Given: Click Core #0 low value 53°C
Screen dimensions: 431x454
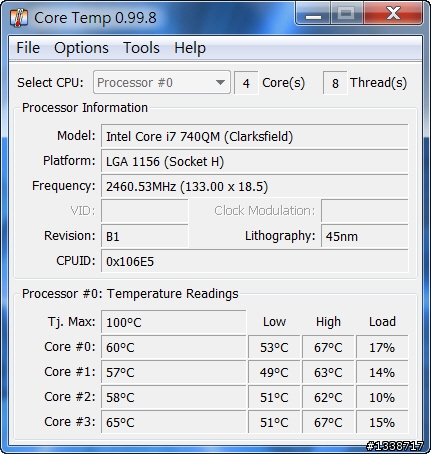Looking at the screenshot, I should (x=274, y=347).
